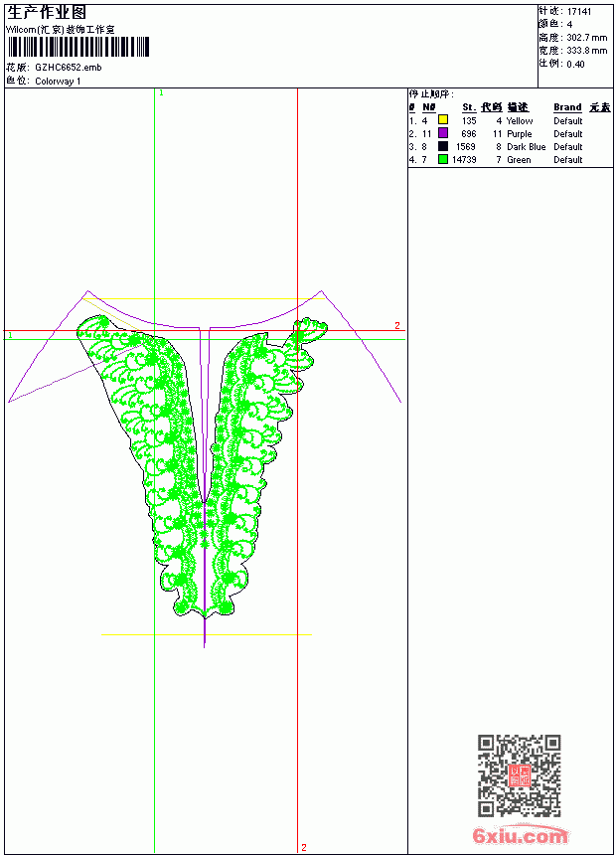The image size is (616, 855).
Task: Click the green thread color swatch
Action: (443, 159)
